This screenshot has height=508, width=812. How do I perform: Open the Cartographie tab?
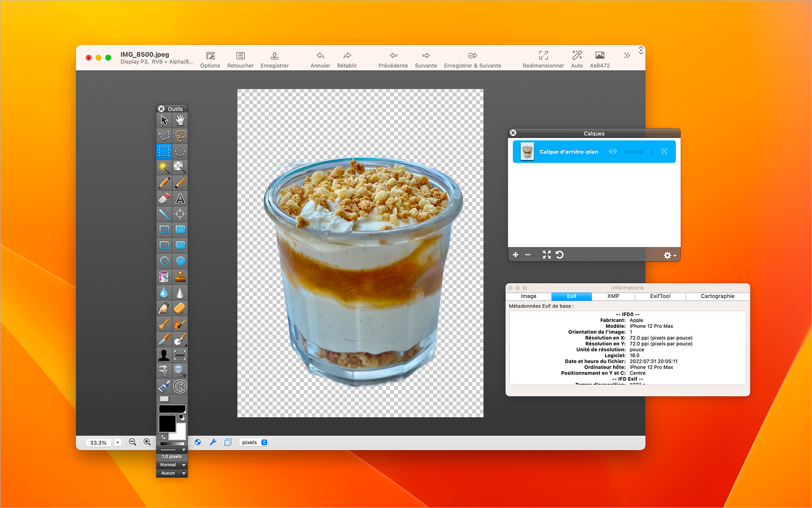[717, 296]
